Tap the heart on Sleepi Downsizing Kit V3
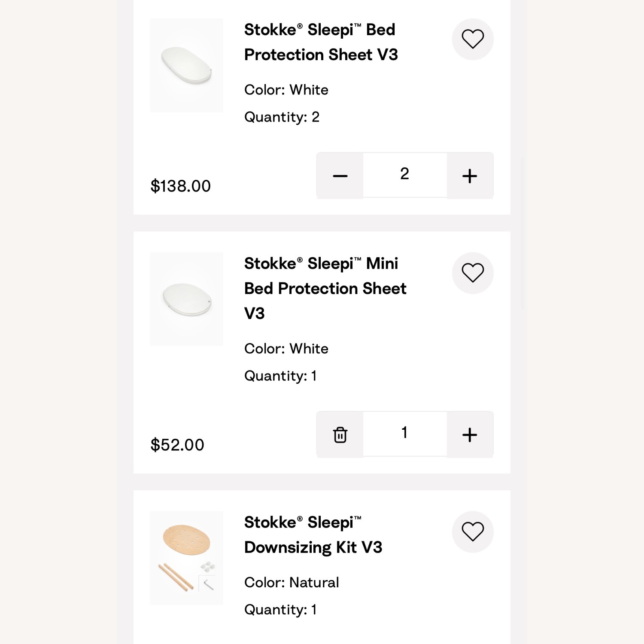Viewport: 644px width, 644px height. tap(473, 532)
